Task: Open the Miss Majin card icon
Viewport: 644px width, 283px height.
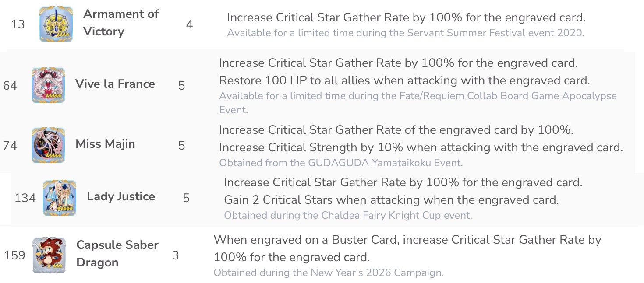Action: tap(48, 145)
